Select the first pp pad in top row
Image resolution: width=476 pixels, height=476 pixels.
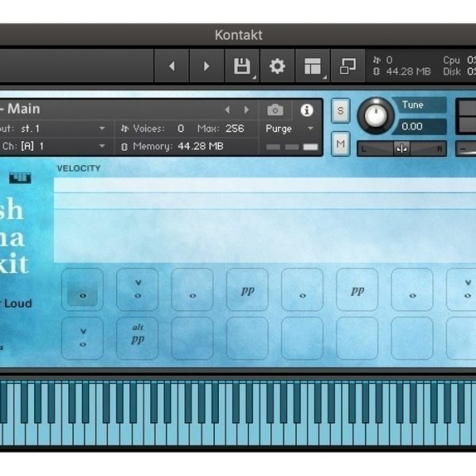click(x=248, y=290)
